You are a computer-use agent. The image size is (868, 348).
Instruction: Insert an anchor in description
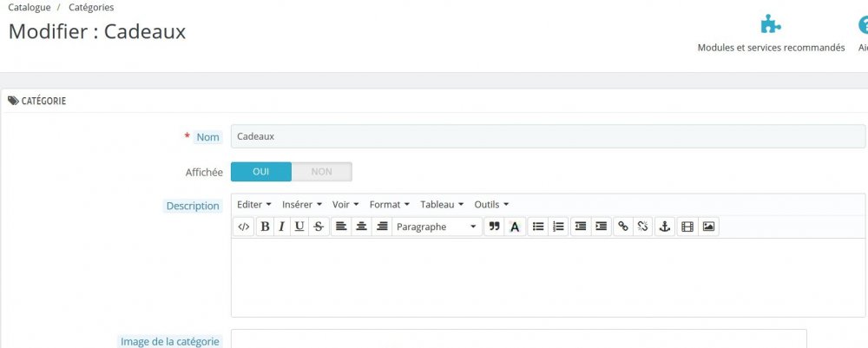coord(665,227)
